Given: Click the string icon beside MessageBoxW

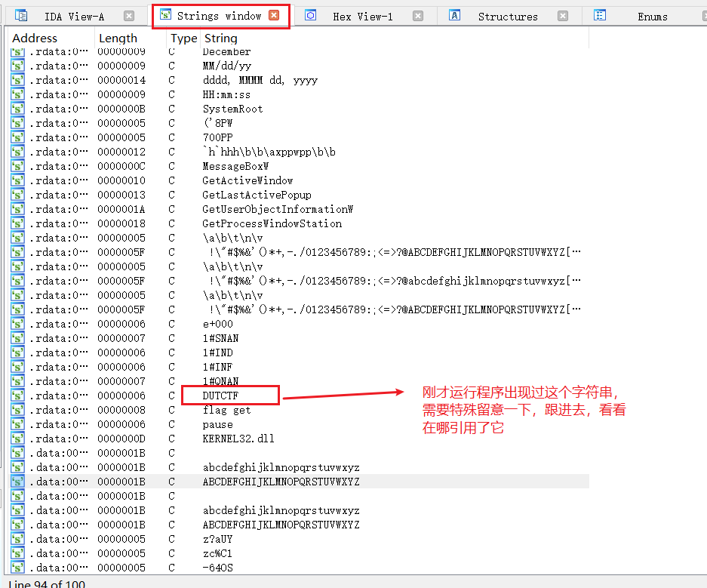Looking at the screenshot, I should [17, 165].
